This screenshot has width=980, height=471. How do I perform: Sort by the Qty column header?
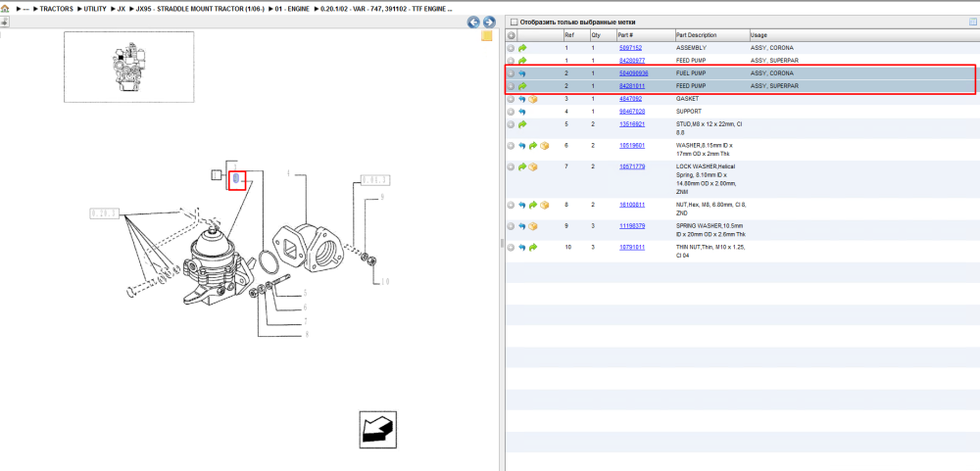603,35
